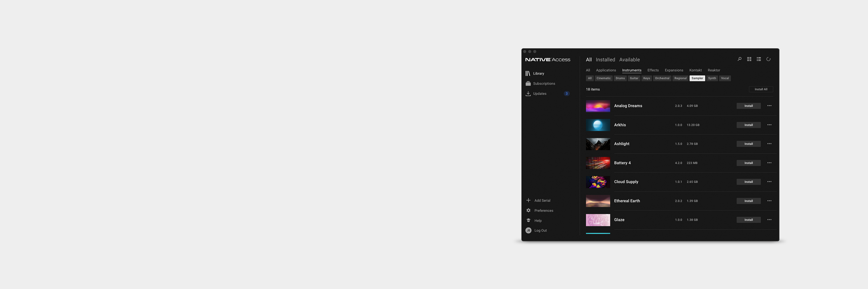Select the Regional filter chip
The image size is (868, 289).
(x=680, y=78)
